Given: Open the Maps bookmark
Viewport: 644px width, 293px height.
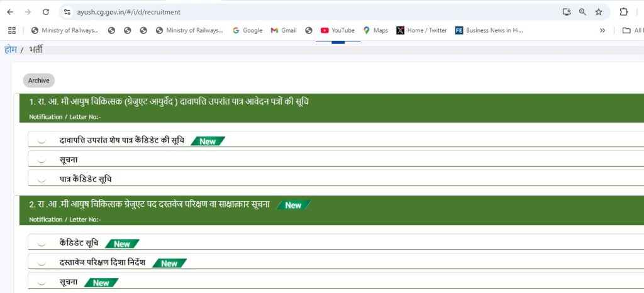Looking at the screenshot, I should coord(375,30).
